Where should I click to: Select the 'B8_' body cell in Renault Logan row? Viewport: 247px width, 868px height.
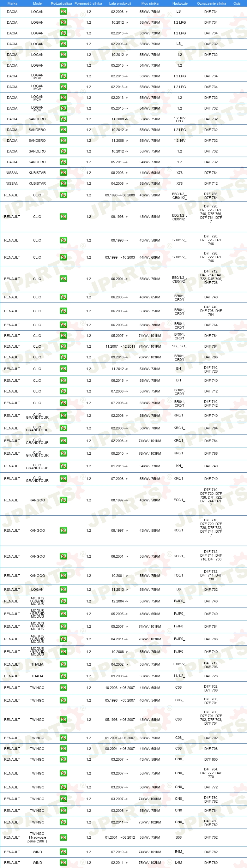coord(180,590)
